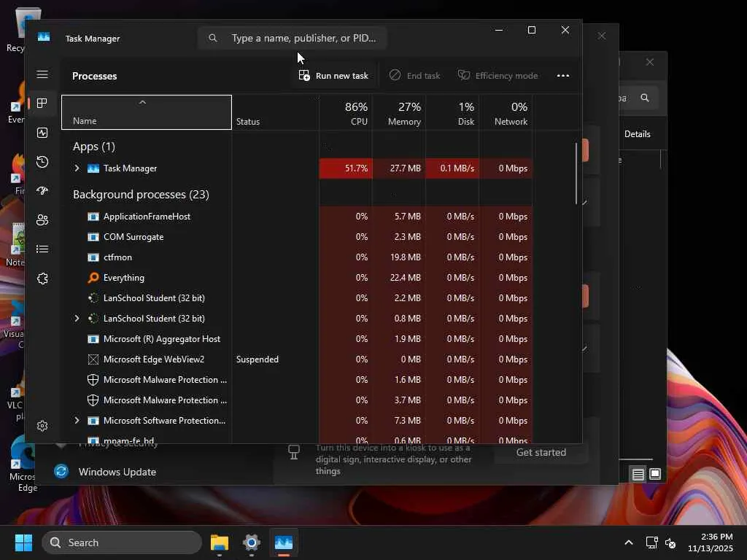The height and width of the screenshot is (560, 747).
Task: Open Windows Update in Settings window behind
Action: pos(117,472)
